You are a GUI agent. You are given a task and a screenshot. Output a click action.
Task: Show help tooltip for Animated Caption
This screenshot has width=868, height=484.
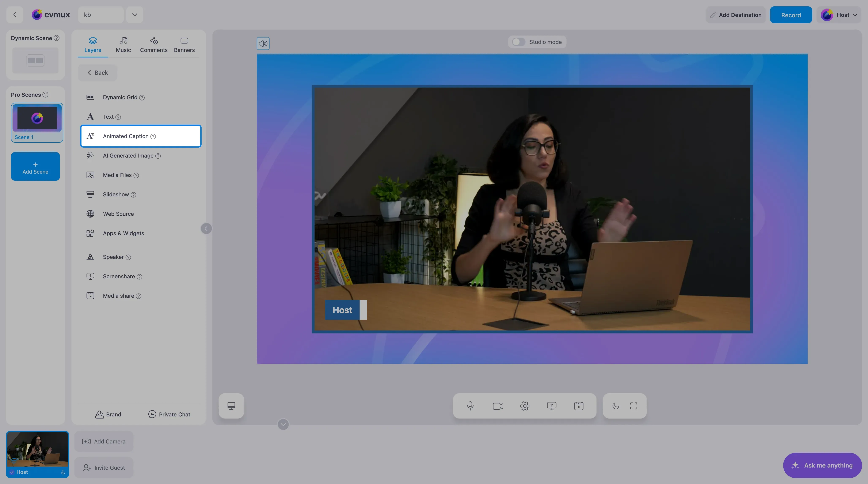[x=153, y=136]
